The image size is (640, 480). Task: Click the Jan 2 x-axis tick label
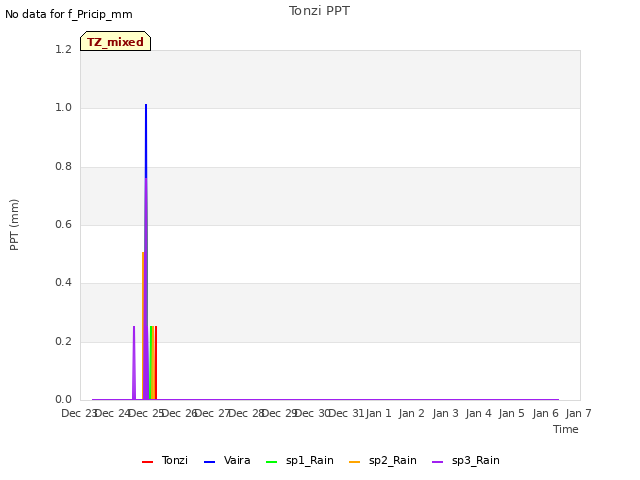[411, 413]
